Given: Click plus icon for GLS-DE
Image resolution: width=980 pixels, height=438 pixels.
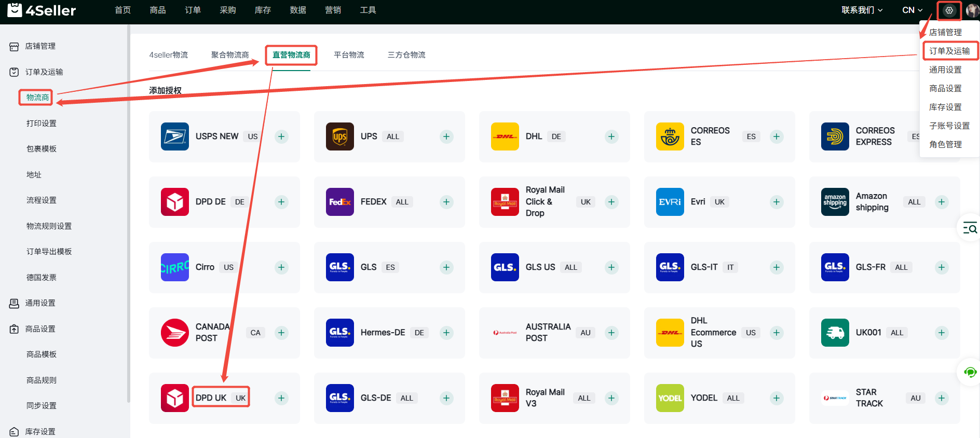Looking at the screenshot, I should pyautogui.click(x=446, y=398).
